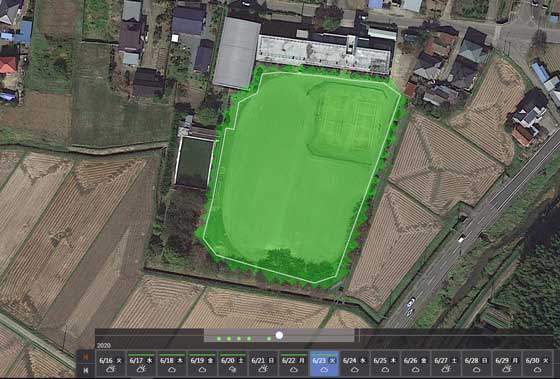560x379 pixels.
Task: Click the cloud weather icon on 6/18
Action: [x=171, y=369]
